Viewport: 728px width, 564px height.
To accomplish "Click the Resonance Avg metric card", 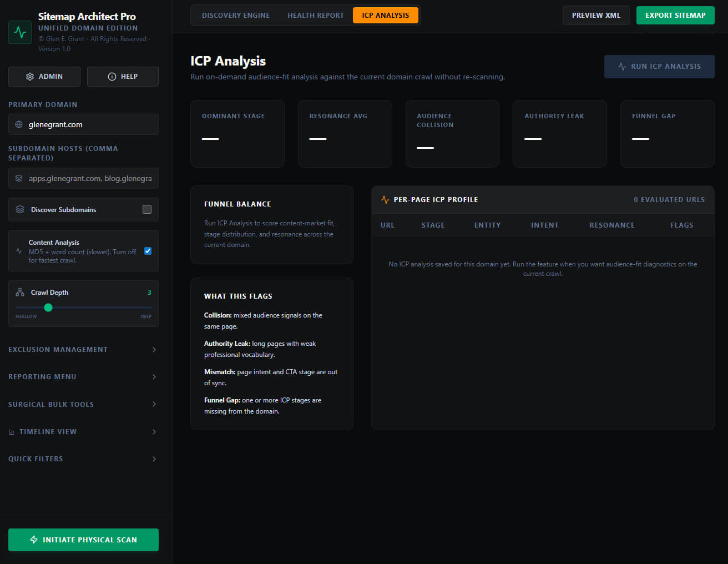I will click(345, 134).
